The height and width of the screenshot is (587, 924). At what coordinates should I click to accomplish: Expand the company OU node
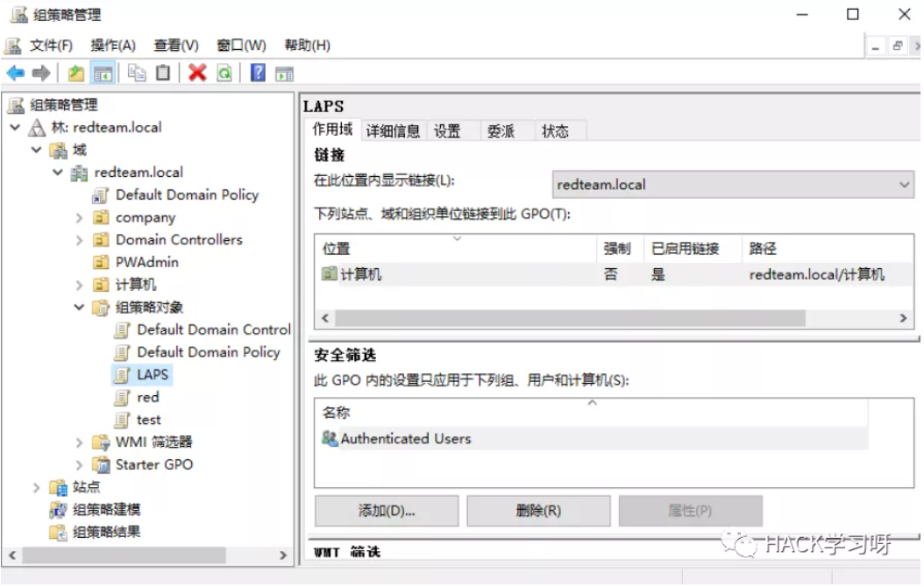point(80,218)
